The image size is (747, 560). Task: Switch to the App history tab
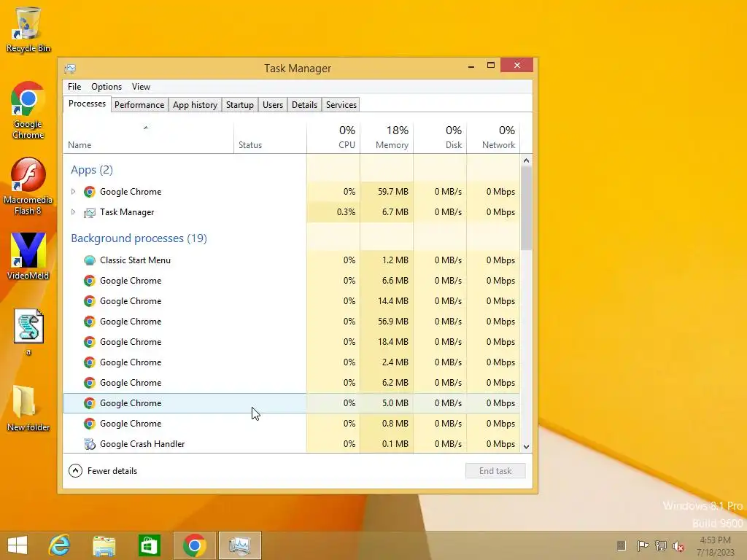(195, 105)
